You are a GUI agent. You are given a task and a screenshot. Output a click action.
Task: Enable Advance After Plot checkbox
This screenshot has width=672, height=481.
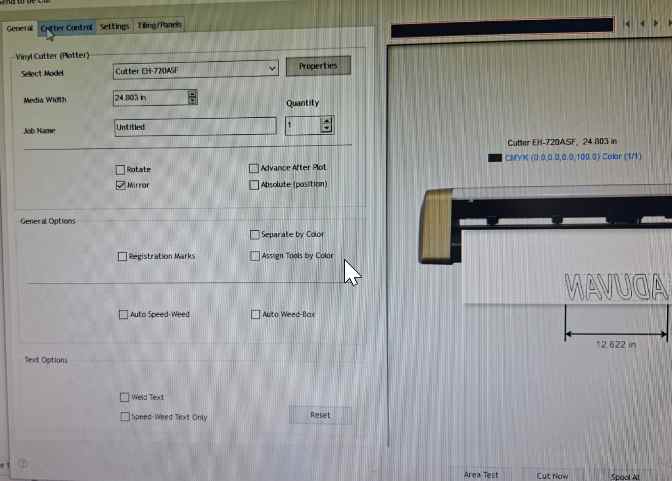pos(254,168)
